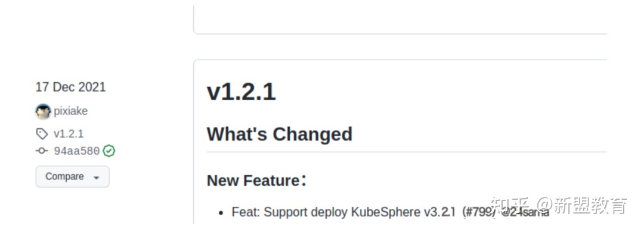Click the previous release card above v1.2.1
Viewport: 644px width, 232px height.
coord(400,20)
